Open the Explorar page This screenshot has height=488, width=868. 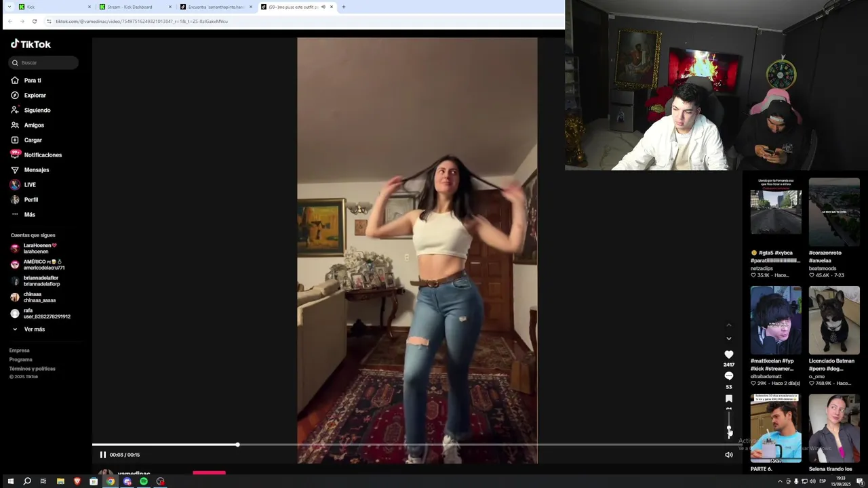click(35, 96)
